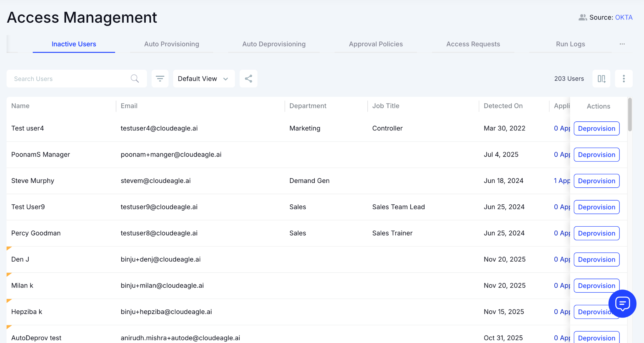
Task: Open the OKTA source link
Action: pyautogui.click(x=624, y=18)
